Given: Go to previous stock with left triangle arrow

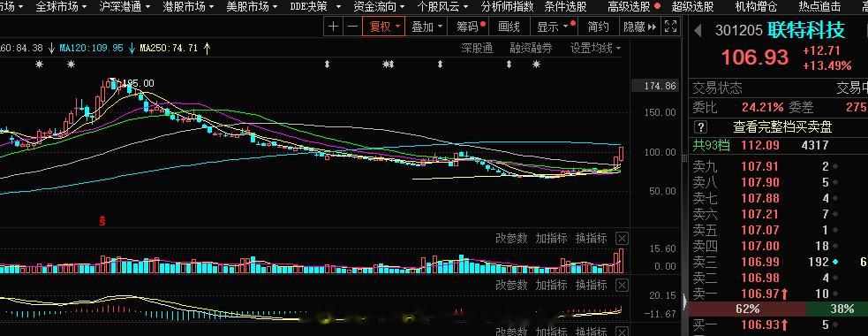Looking at the screenshot, I should [x=698, y=30].
